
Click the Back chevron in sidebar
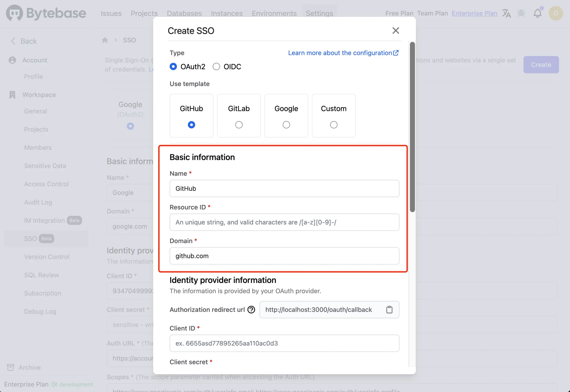click(x=13, y=41)
